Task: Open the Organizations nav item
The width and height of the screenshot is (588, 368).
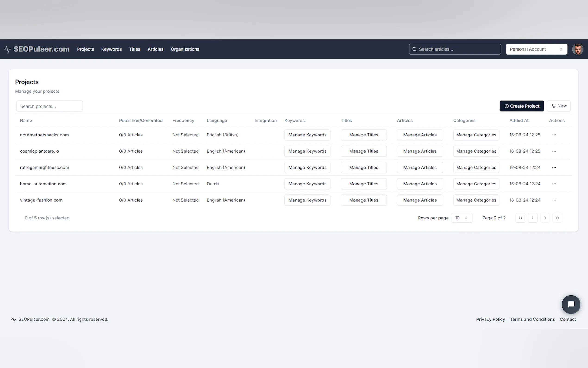Action: click(185, 49)
